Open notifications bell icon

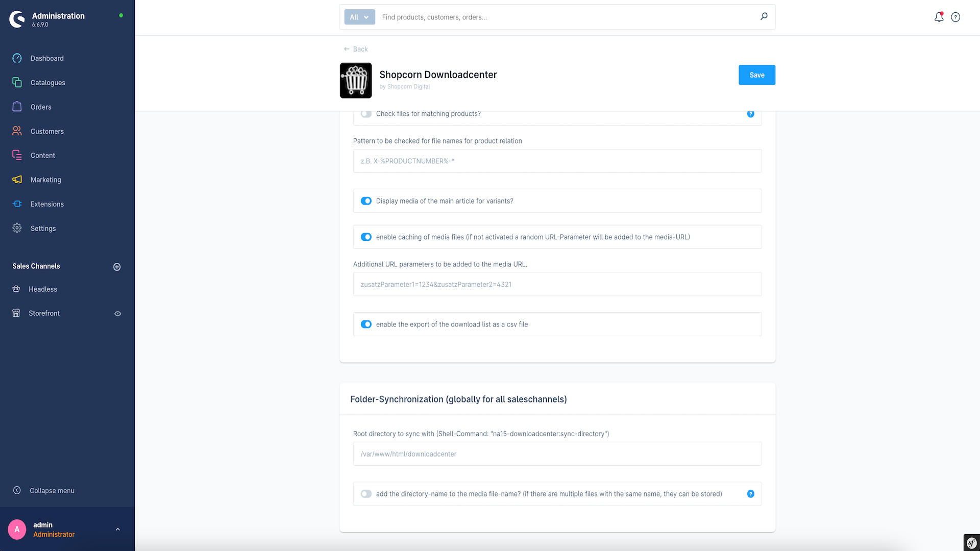pyautogui.click(x=939, y=17)
